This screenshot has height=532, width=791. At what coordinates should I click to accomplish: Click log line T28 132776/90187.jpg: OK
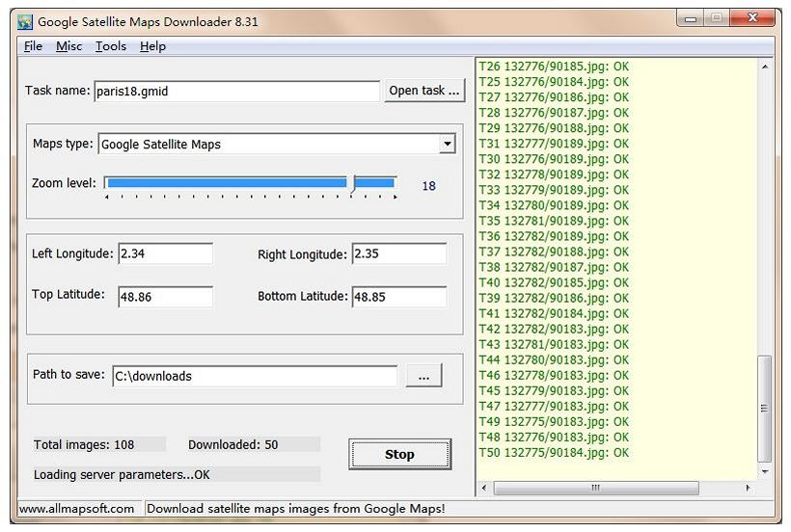point(554,113)
